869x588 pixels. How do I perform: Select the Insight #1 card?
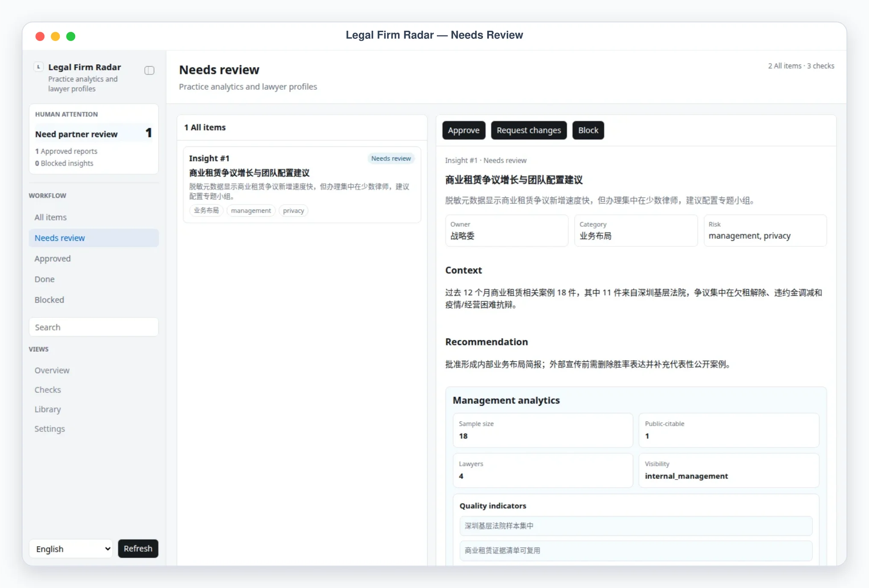[x=302, y=184]
